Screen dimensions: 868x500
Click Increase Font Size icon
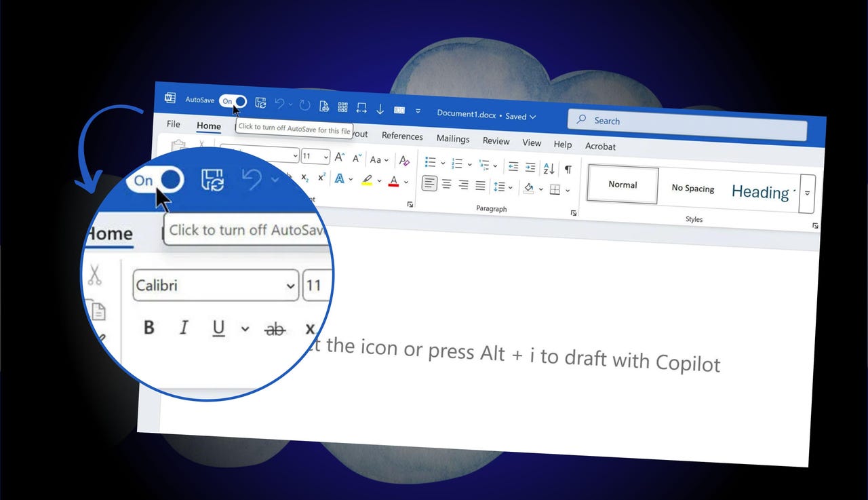340,157
